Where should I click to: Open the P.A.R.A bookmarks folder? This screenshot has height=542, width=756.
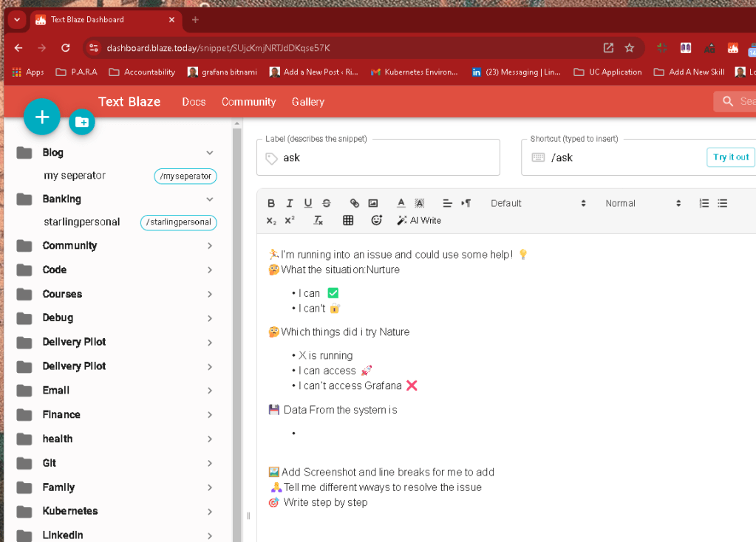77,72
